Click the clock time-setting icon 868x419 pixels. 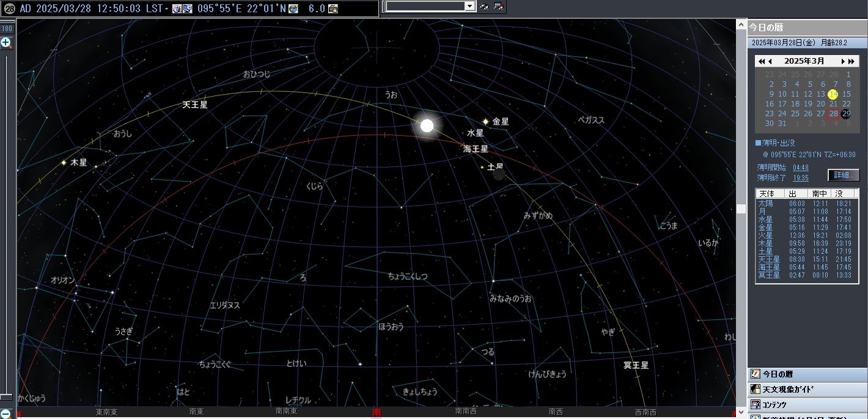coord(176,9)
